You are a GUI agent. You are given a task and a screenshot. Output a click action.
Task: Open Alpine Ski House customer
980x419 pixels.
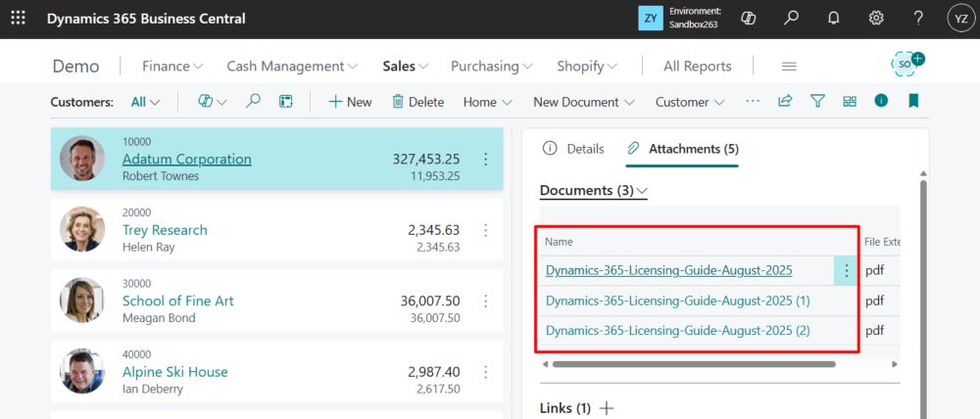pyautogui.click(x=175, y=372)
